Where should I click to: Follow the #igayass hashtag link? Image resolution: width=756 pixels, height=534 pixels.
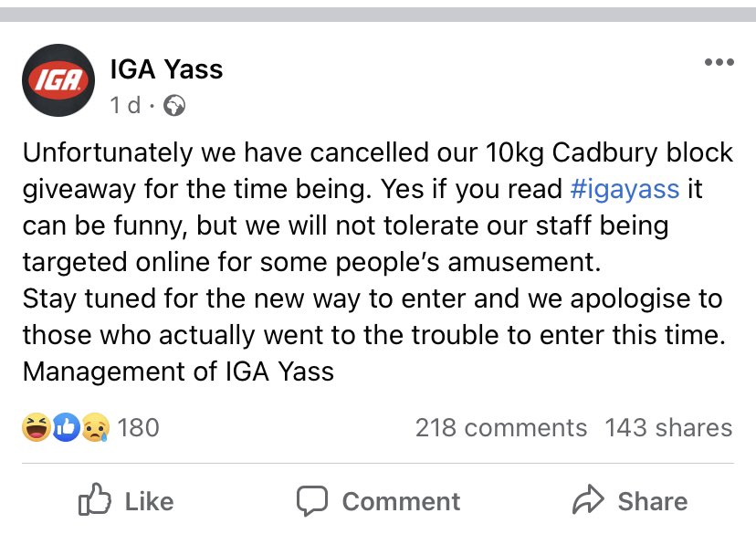pos(624,189)
